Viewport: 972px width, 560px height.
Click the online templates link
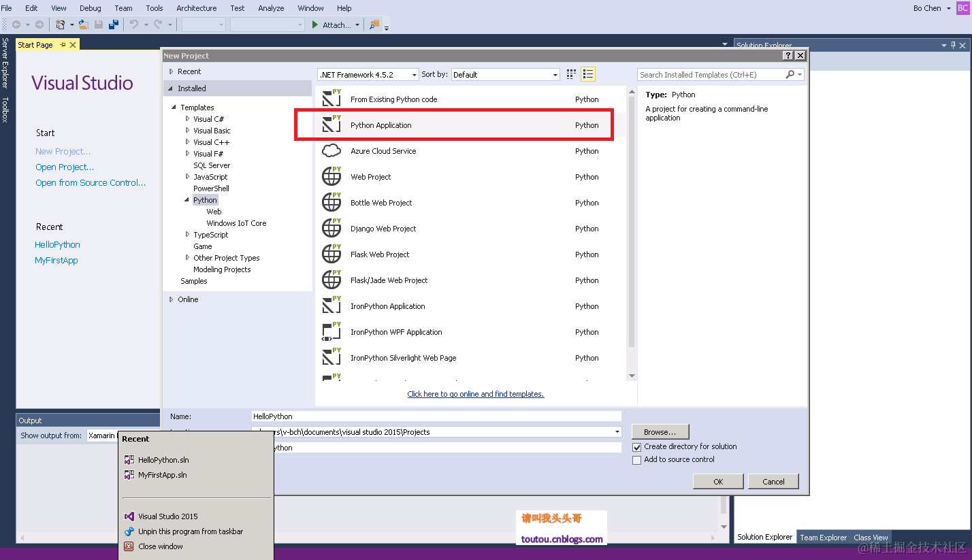(476, 394)
